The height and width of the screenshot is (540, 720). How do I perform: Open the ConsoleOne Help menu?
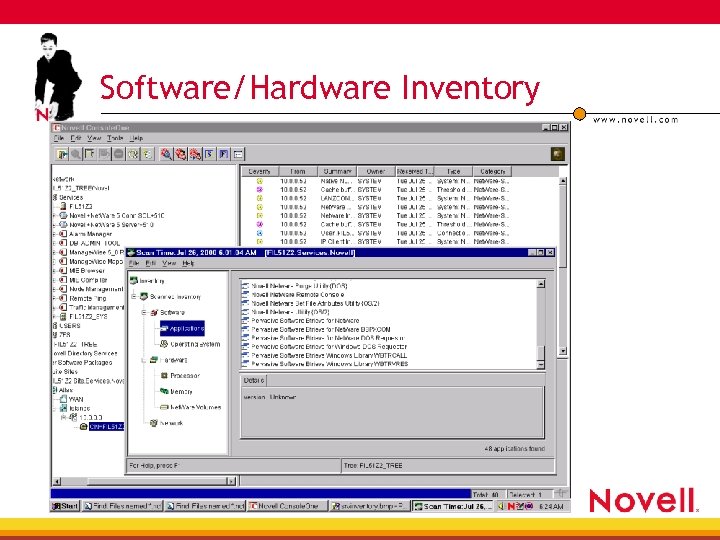136,138
